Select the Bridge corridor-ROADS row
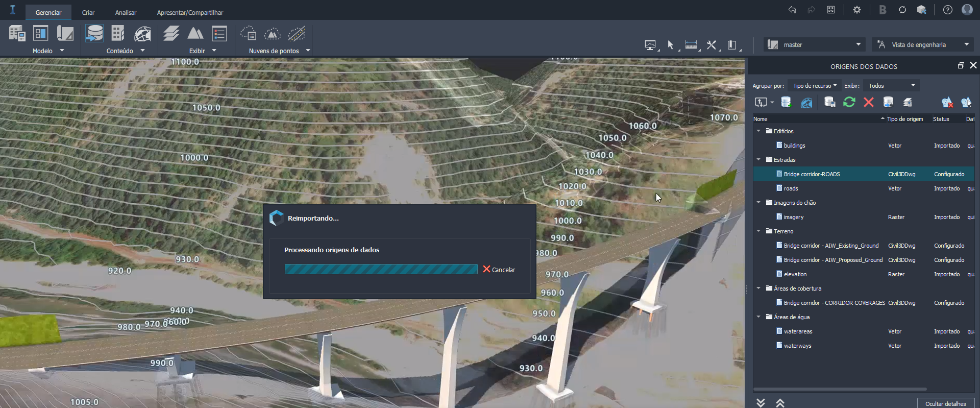 [x=864, y=174]
